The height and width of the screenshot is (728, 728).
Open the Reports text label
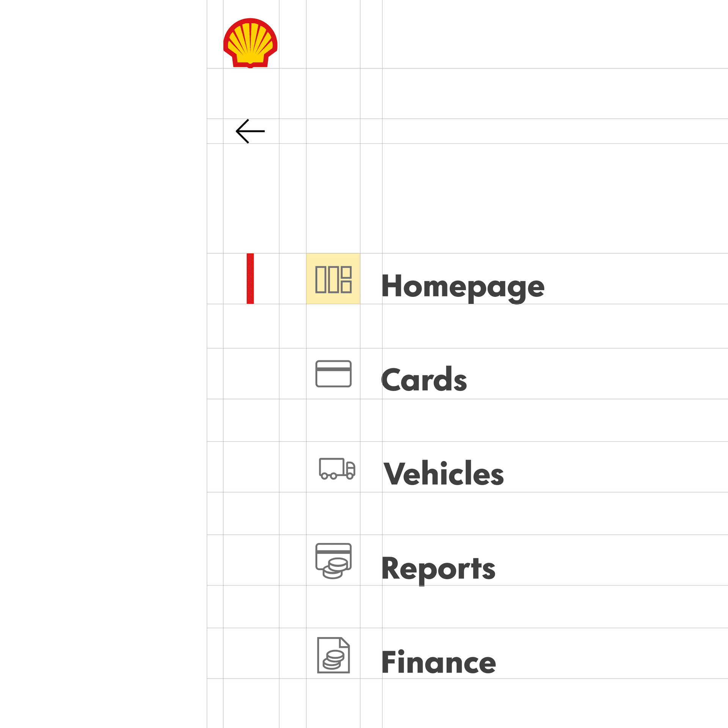[438, 568]
